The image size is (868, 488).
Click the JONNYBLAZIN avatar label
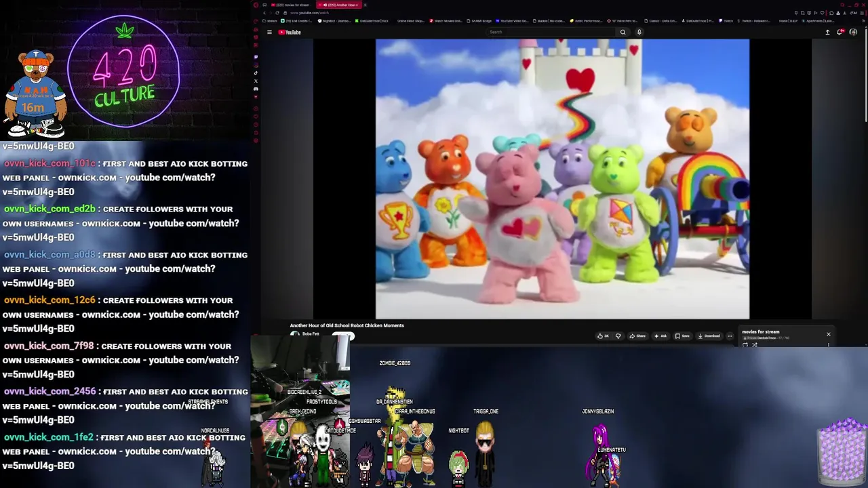click(597, 411)
